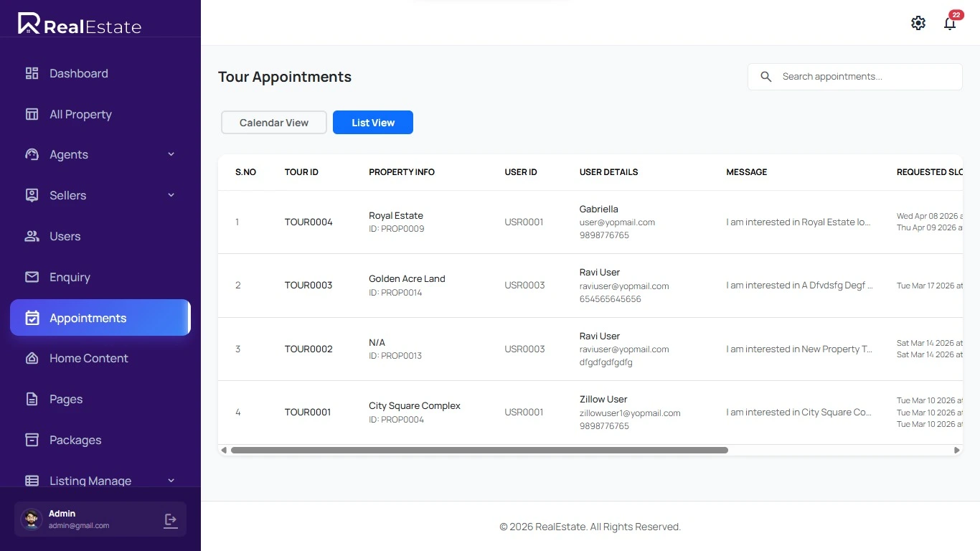980x551 pixels.
Task: Select the List View toggle
Action: [x=373, y=123]
